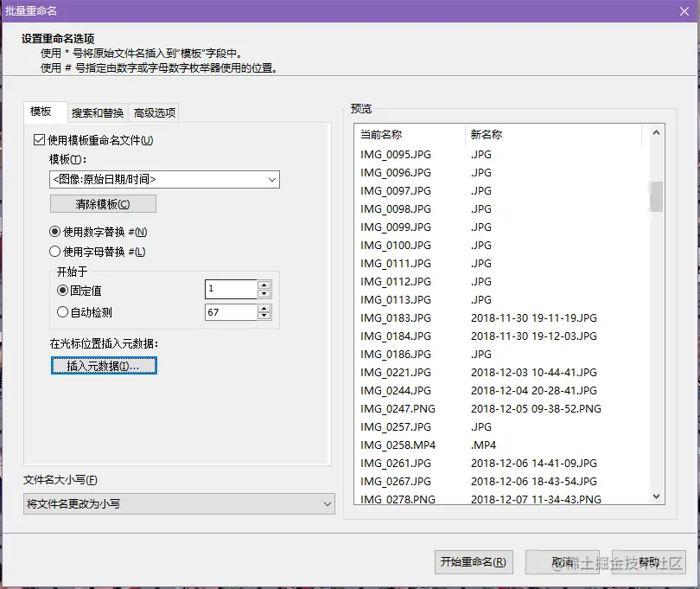Image resolution: width=700 pixels, height=589 pixels.
Task: Select 使用数字替换 radio button
Action: click(x=54, y=232)
